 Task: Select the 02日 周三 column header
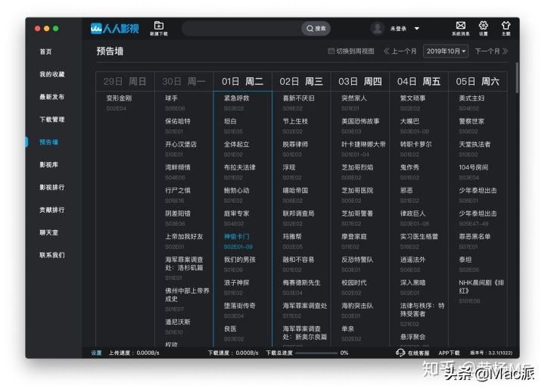[301, 81]
